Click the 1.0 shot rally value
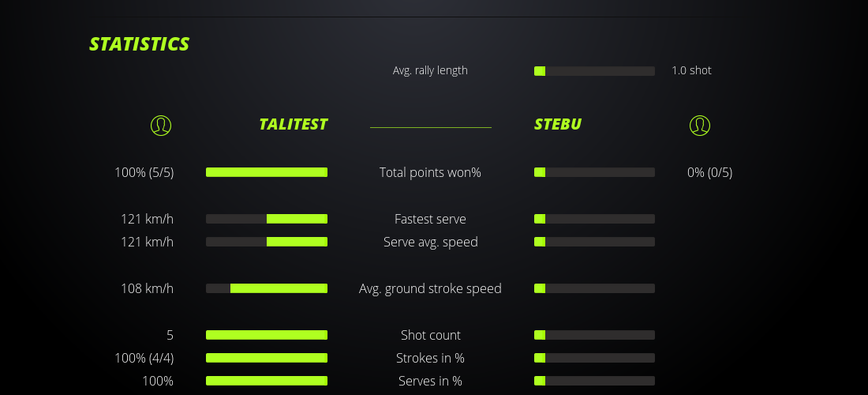Image resolution: width=868 pixels, height=395 pixels. click(x=691, y=70)
